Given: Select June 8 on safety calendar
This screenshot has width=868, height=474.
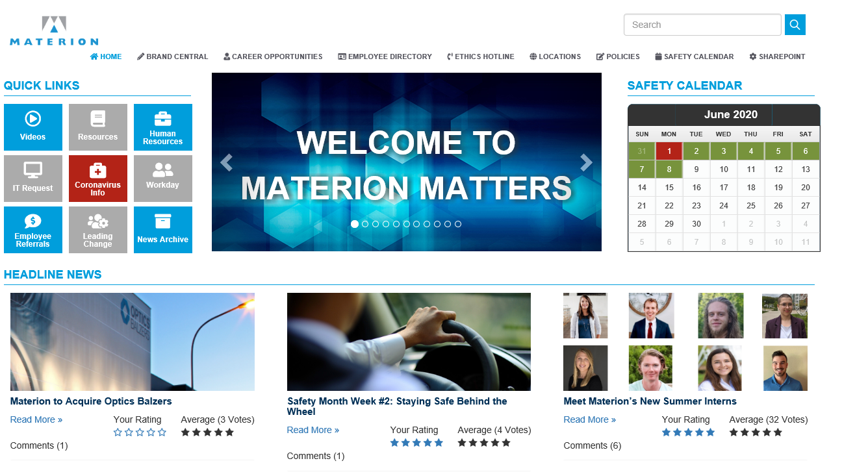Looking at the screenshot, I should coord(669,169).
